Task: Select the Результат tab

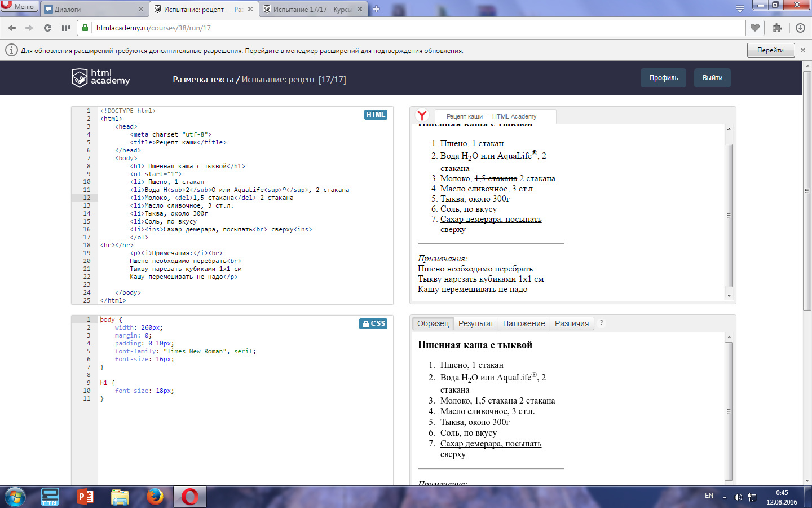Action: point(475,323)
